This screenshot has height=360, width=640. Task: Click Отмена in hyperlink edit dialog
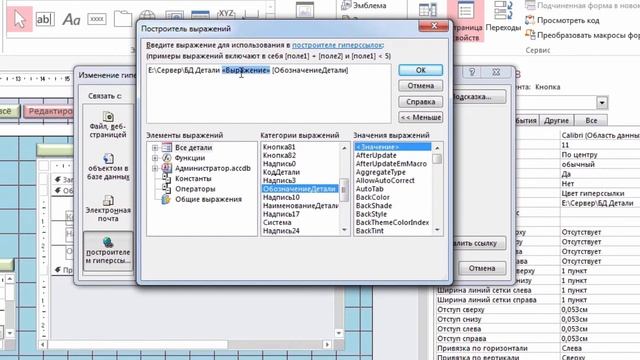pyautogui.click(x=482, y=268)
